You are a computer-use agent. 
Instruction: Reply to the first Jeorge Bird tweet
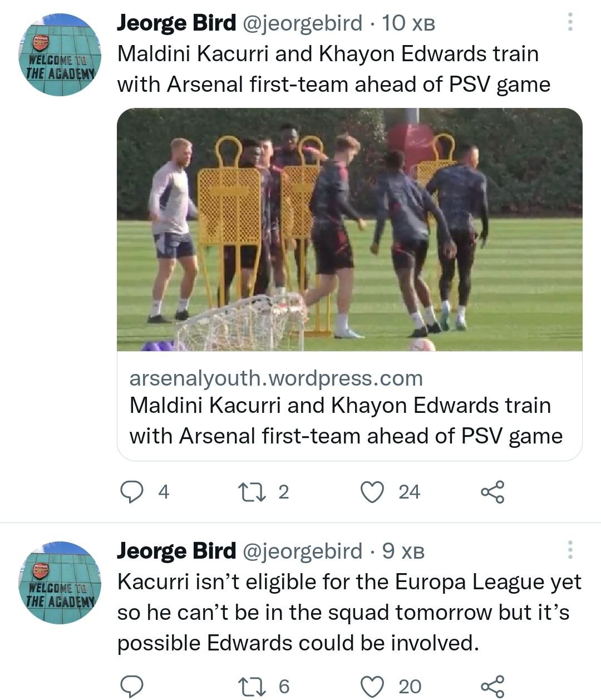click(x=132, y=492)
